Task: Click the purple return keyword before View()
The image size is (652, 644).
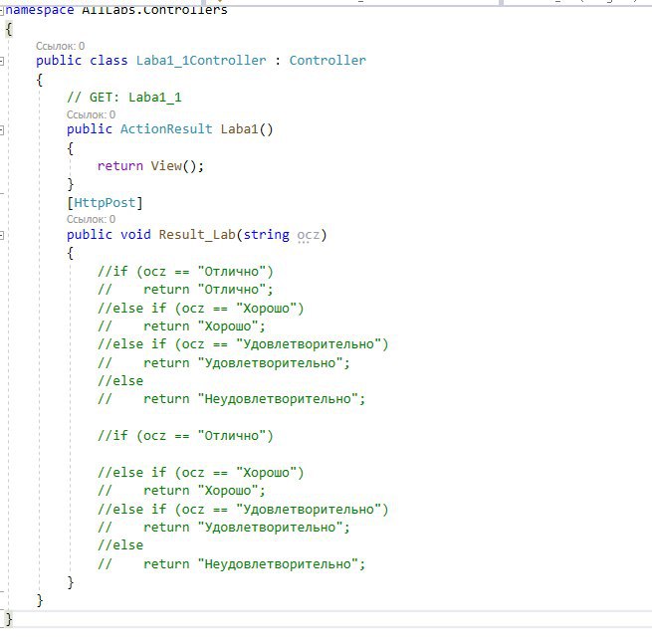Action: pyautogui.click(x=120, y=166)
